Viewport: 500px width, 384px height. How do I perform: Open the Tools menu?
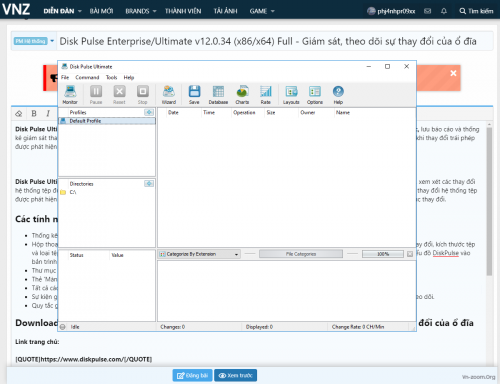[112, 77]
